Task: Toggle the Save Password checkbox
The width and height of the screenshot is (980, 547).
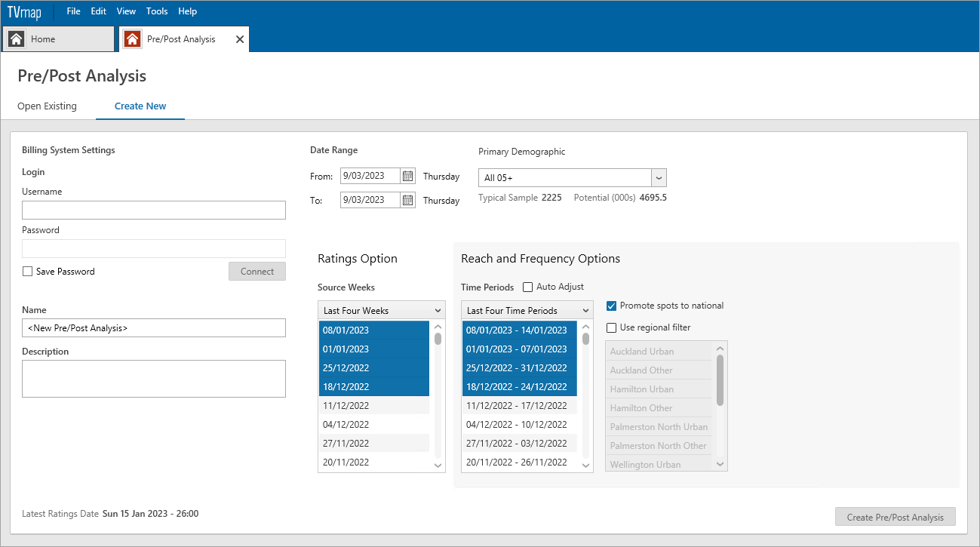Action: 28,272
